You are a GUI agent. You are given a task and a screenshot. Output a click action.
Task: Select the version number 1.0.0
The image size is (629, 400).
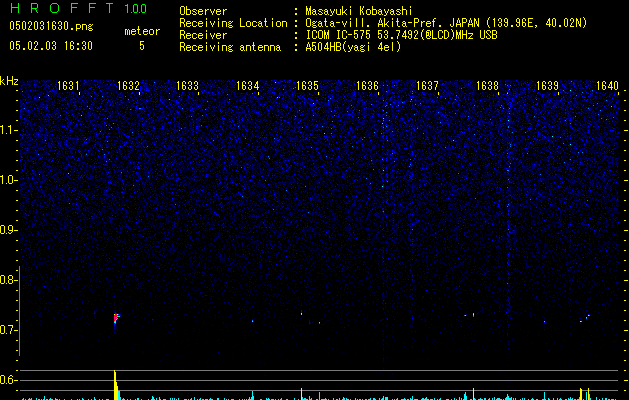click(136, 9)
